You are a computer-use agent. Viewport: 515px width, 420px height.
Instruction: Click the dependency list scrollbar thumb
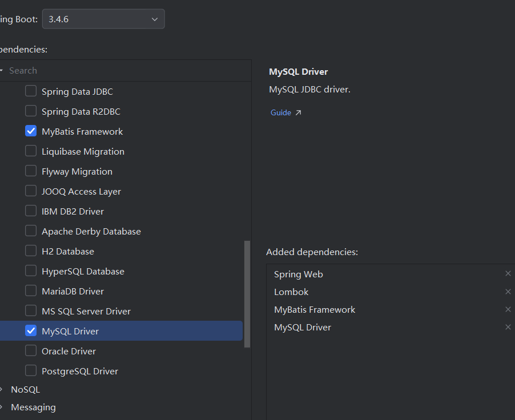pyautogui.click(x=247, y=294)
